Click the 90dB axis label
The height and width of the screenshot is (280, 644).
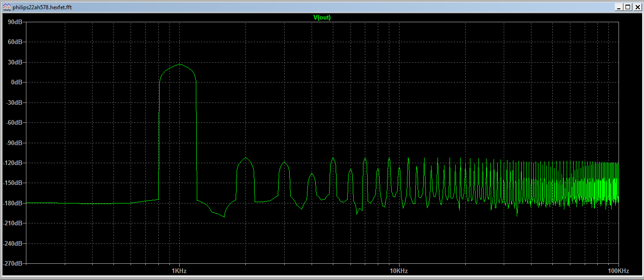16,22
